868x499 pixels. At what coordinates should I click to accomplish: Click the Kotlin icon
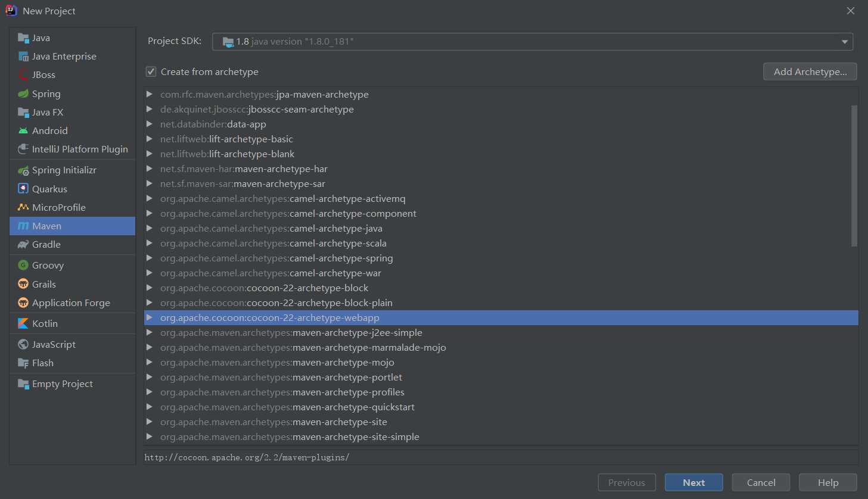pyautogui.click(x=23, y=323)
